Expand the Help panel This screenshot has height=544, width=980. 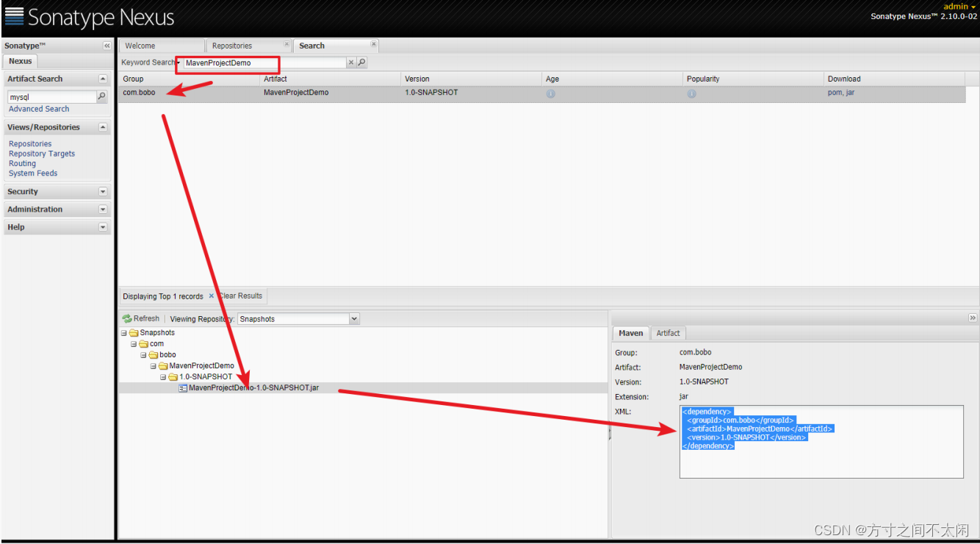(103, 227)
